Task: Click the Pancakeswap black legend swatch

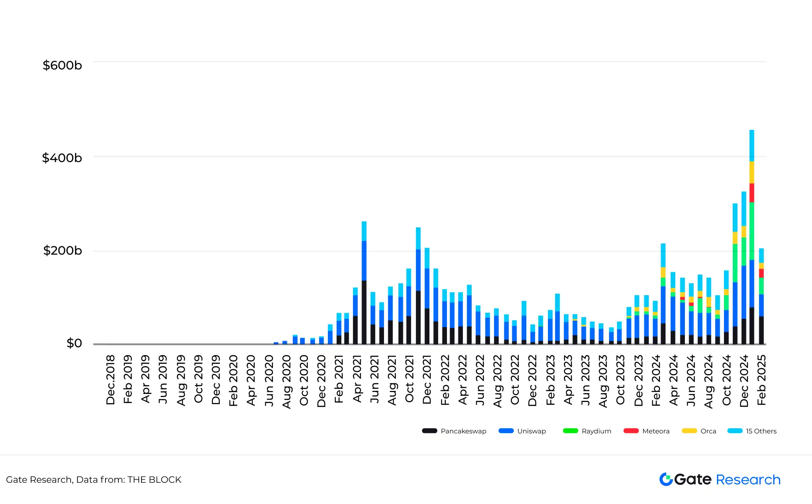Action: 430,431
